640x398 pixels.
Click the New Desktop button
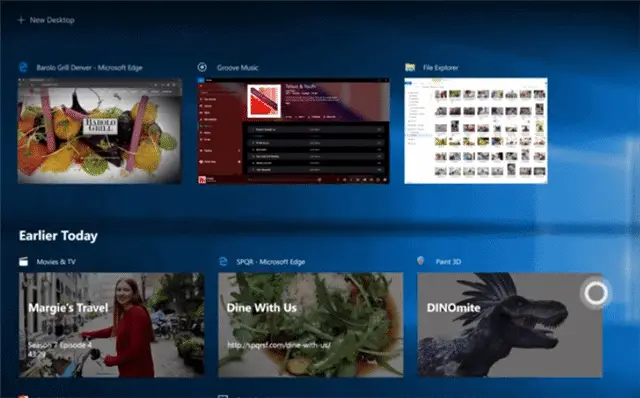[x=46, y=20]
